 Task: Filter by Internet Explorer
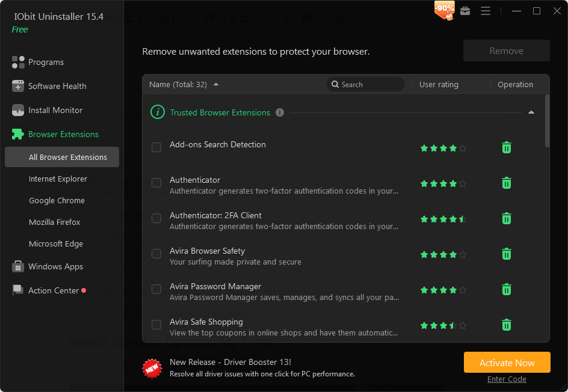click(58, 179)
